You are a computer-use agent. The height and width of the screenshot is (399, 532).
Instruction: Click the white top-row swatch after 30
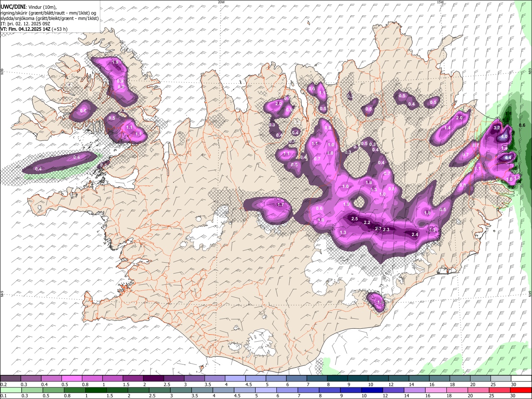coord(521,378)
